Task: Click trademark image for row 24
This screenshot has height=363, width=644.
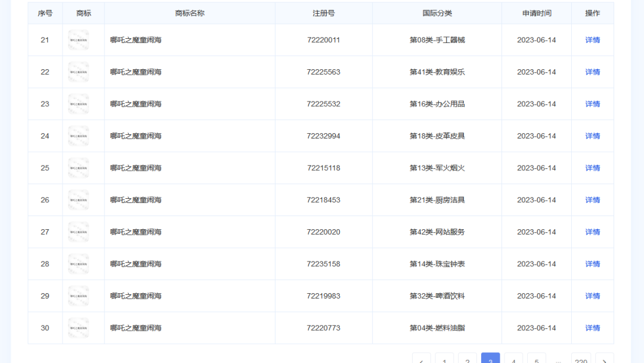Action: 78,136
